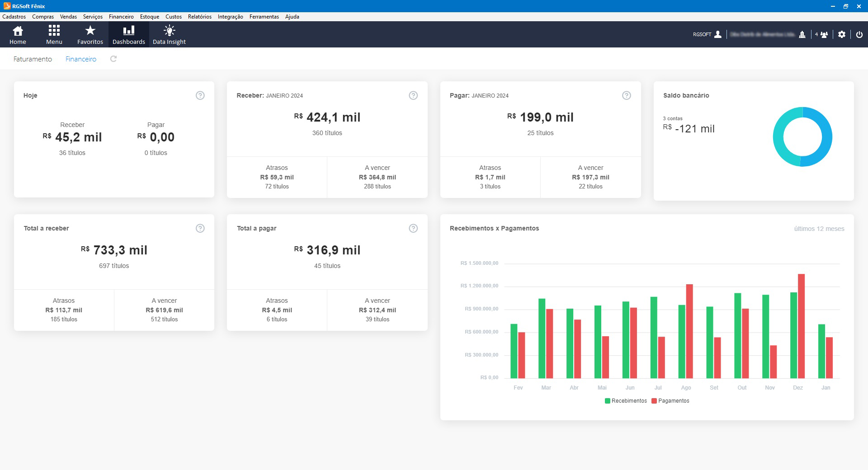Click the Hoje Receber R$ 45,2 mil value
Viewport: 868px width, 470px height.
72,137
